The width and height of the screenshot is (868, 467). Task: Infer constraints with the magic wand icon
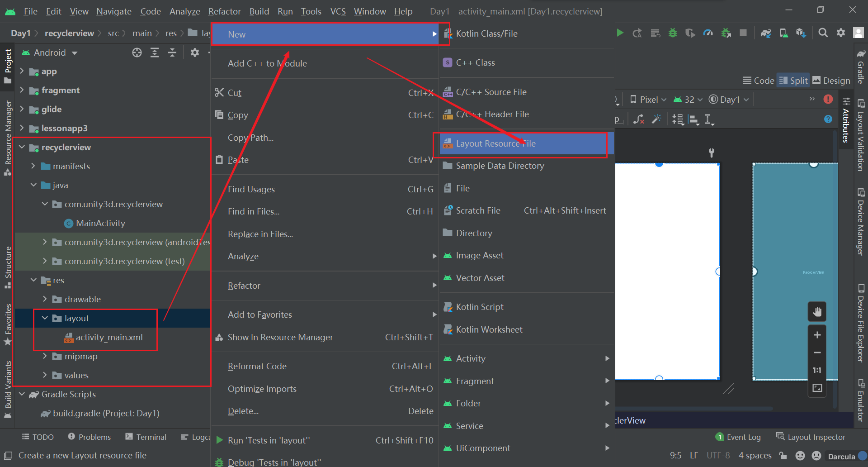tap(657, 119)
